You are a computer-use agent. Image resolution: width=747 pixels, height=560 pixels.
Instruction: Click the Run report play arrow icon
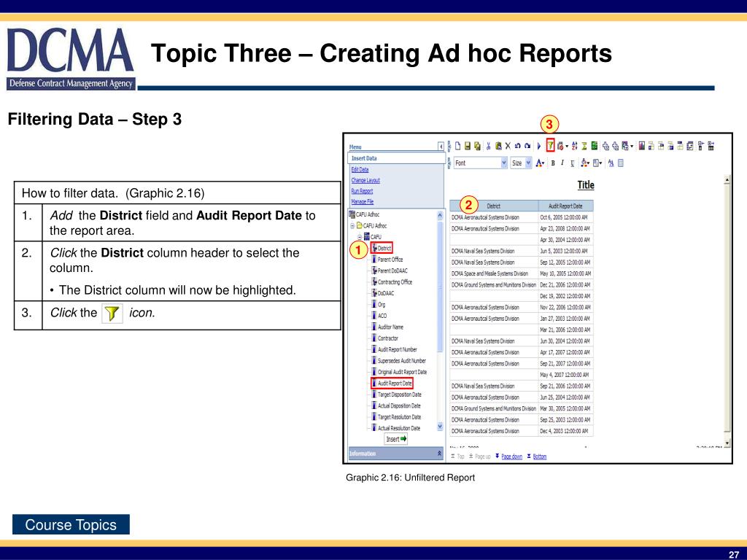click(x=539, y=146)
